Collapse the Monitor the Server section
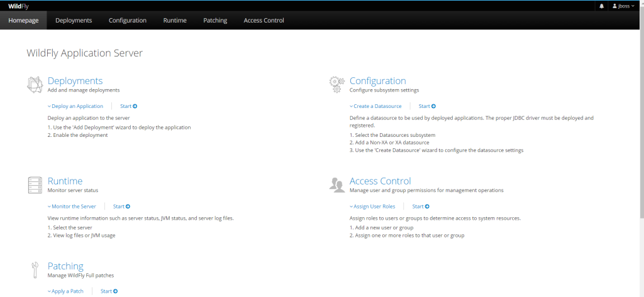This screenshot has width=644, height=297. coord(72,207)
